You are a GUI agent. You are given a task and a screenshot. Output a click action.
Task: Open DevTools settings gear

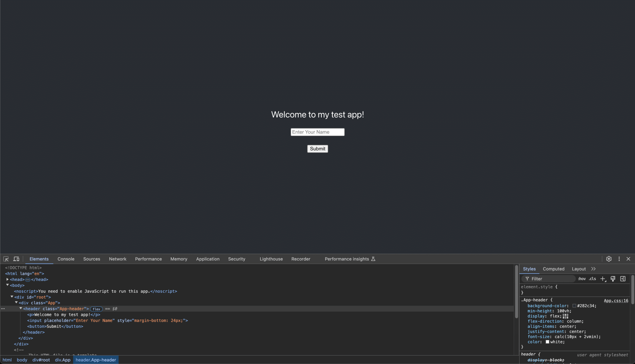[609, 259]
